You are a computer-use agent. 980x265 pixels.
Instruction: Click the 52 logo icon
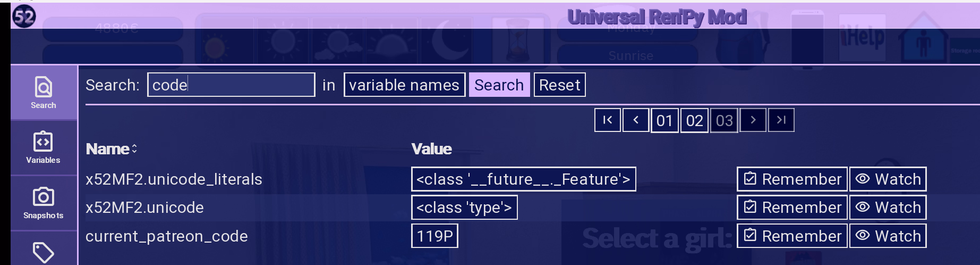click(24, 16)
